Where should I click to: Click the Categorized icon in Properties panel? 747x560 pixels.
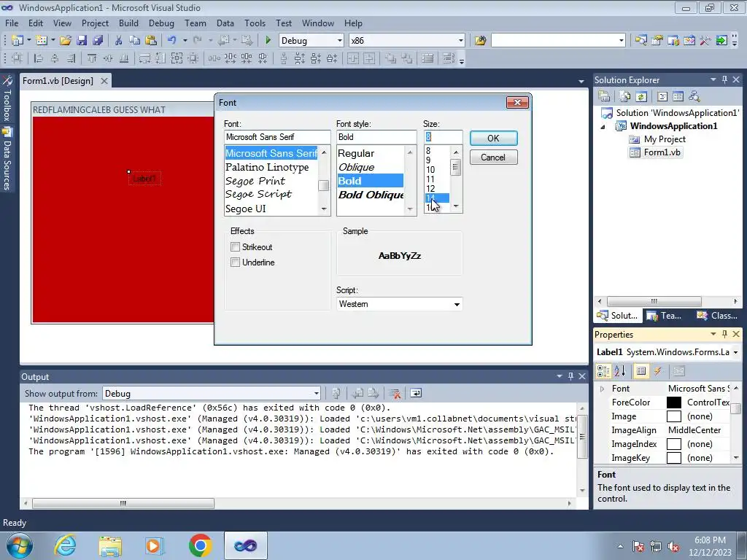click(x=603, y=371)
